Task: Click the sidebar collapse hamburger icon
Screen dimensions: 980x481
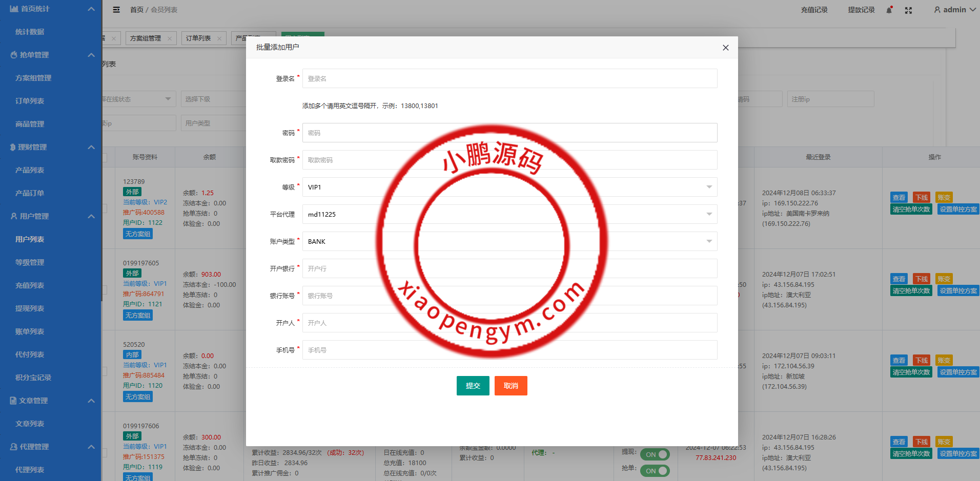Action: pyautogui.click(x=116, y=10)
